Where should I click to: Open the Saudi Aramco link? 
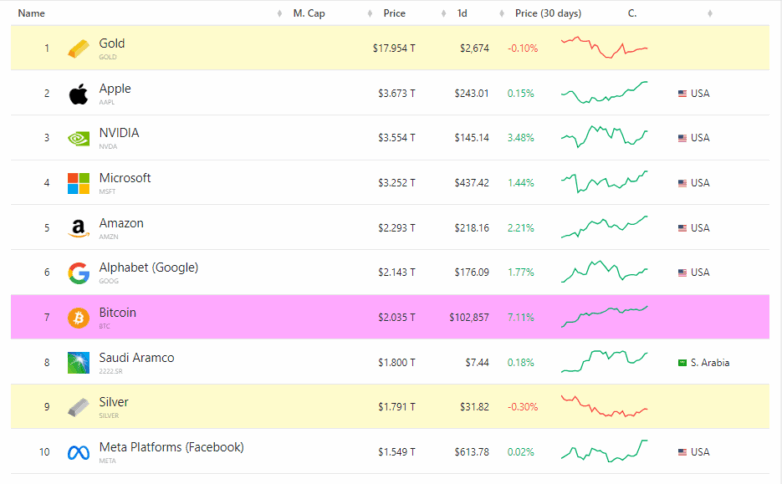pyautogui.click(x=137, y=358)
